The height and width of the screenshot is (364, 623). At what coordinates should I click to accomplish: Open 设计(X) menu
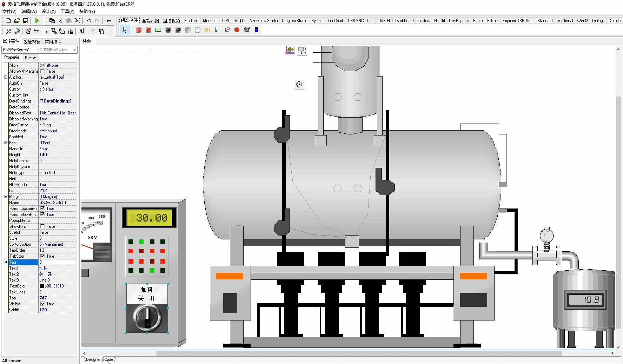(48, 12)
